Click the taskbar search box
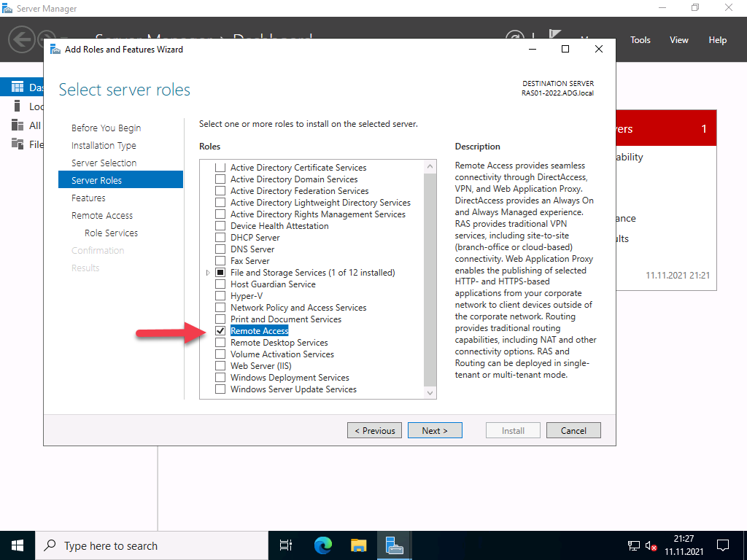 click(x=152, y=545)
